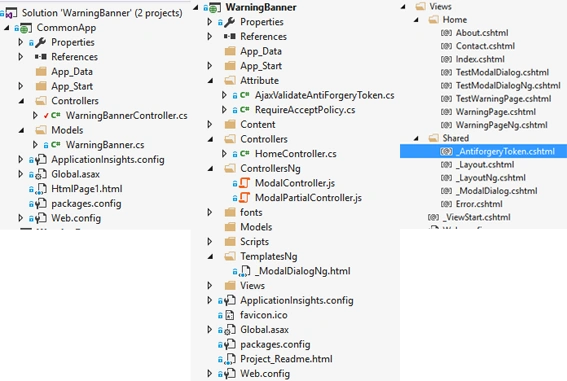567x381 pixels.
Task: Collapse the Shared views folder
Action: click(416, 138)
